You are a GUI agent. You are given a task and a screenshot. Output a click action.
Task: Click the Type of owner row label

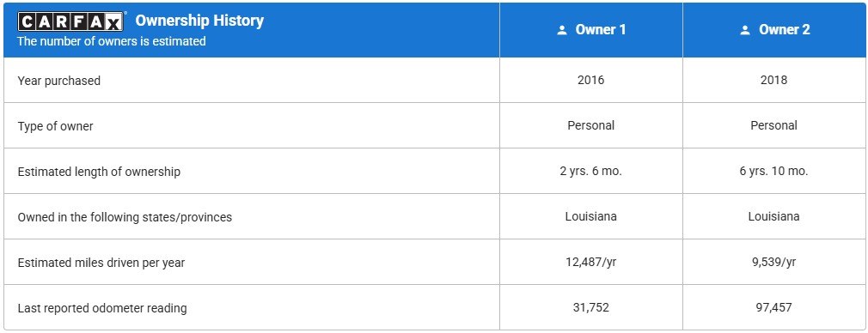click(x=55, y=126)
